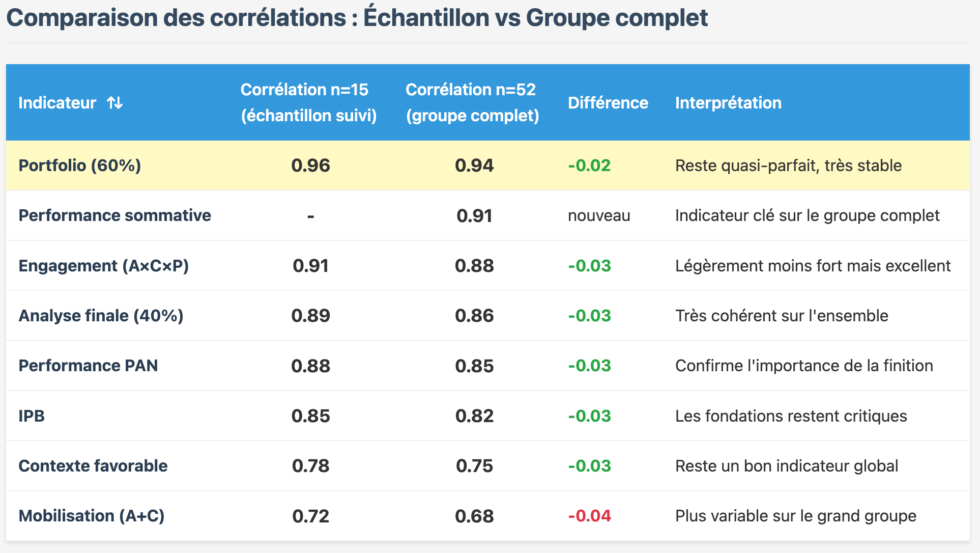Select the dash cell in Performance sommative row
Screen dimensions: 980x553
(310, 216)
